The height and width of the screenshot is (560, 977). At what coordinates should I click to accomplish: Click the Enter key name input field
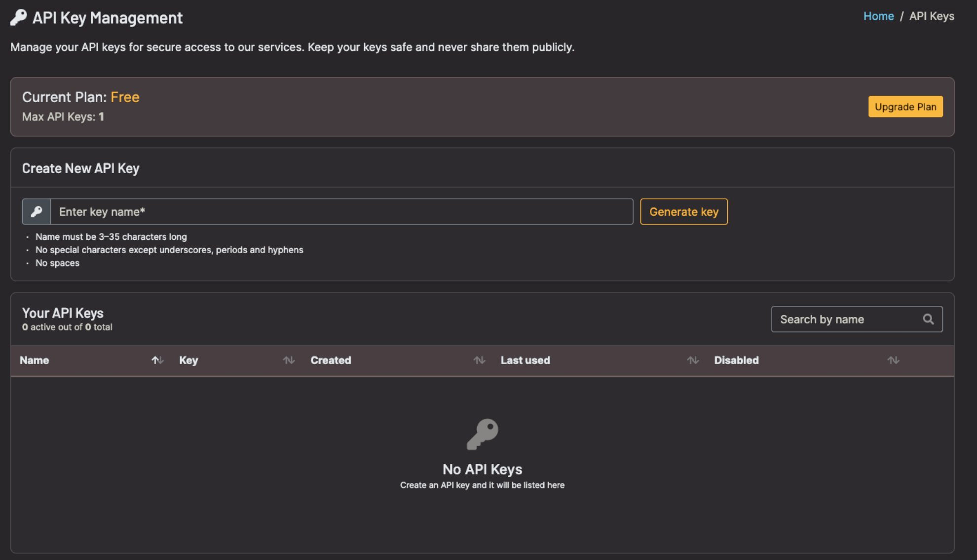point(340,212)
